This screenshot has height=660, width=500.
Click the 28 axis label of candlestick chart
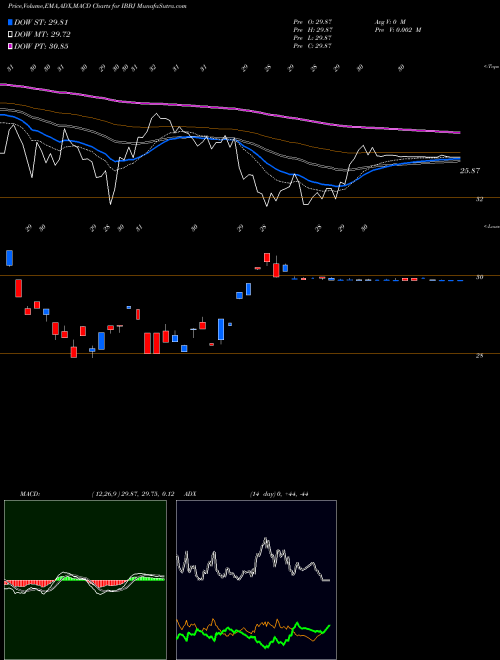click(x=479, y=355)
